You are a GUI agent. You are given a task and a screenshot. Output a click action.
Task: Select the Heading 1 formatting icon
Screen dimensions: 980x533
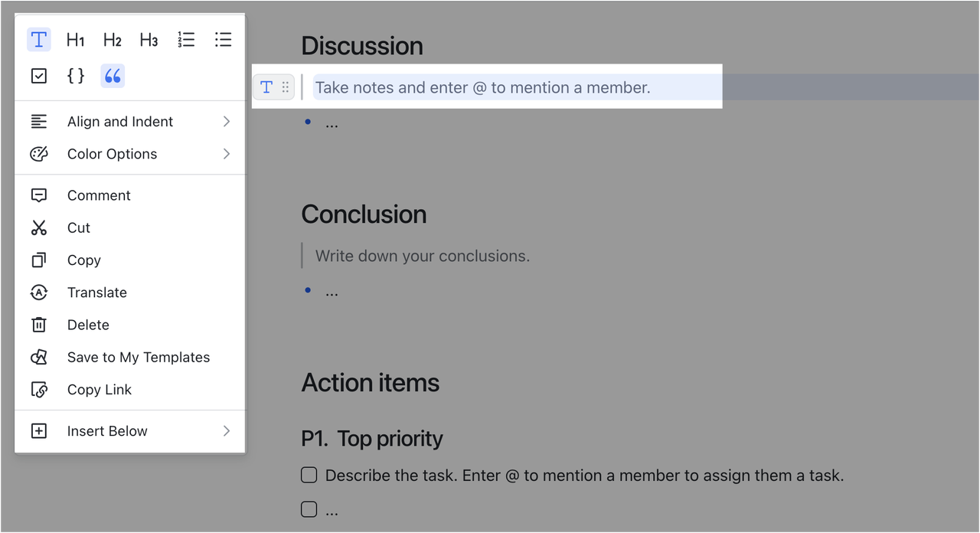pos(75,39)
